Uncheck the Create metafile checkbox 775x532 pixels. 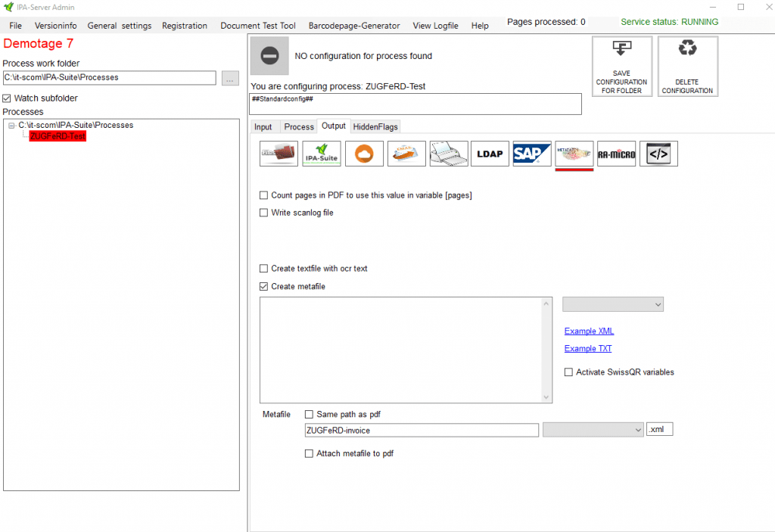pyautogui.click(x=264, y=287)
